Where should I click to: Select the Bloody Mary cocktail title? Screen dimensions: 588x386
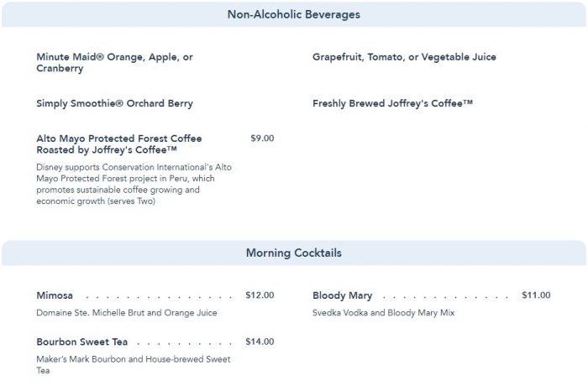click(342, 295)
